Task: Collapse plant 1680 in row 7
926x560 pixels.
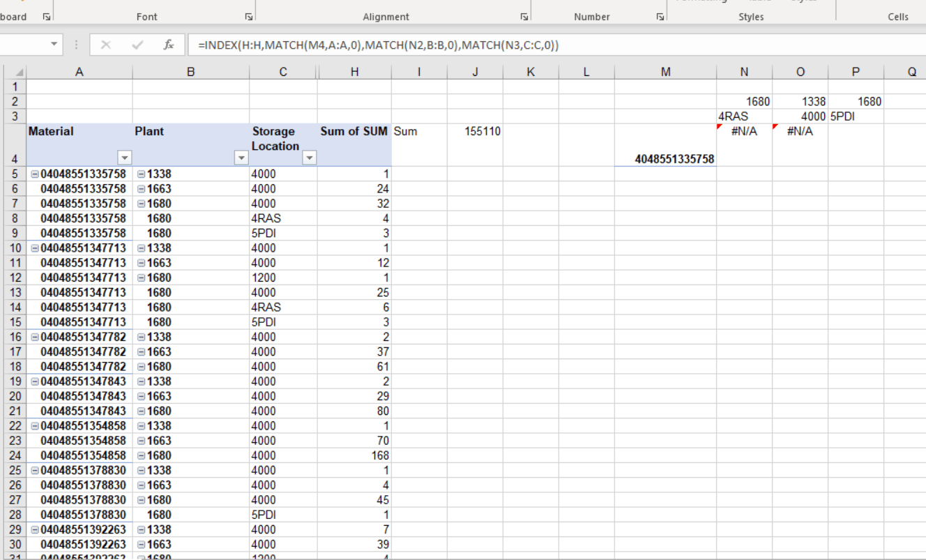Action: 141,204
